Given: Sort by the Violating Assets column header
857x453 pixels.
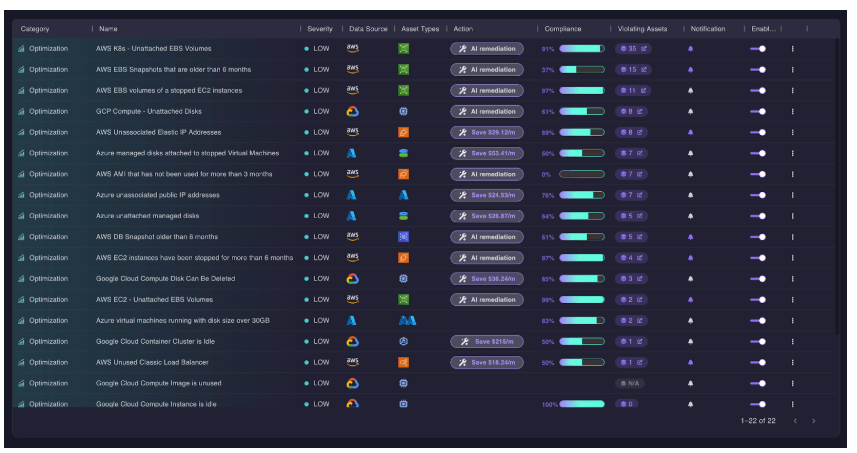Looking at the screenshot, I should [x=642, y=29].
